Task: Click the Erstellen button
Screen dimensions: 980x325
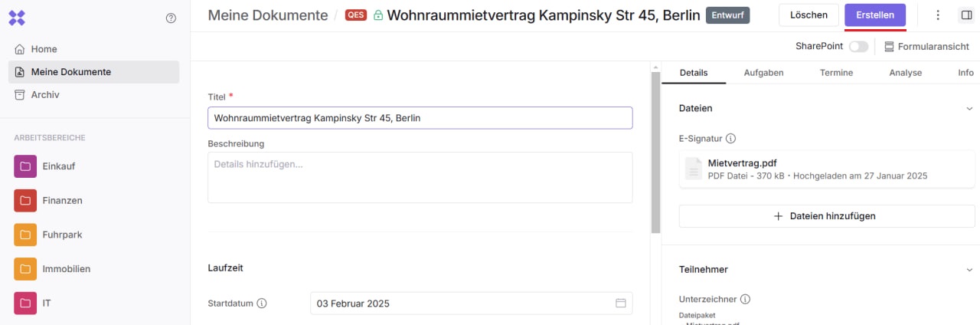Action: point(875,15)
